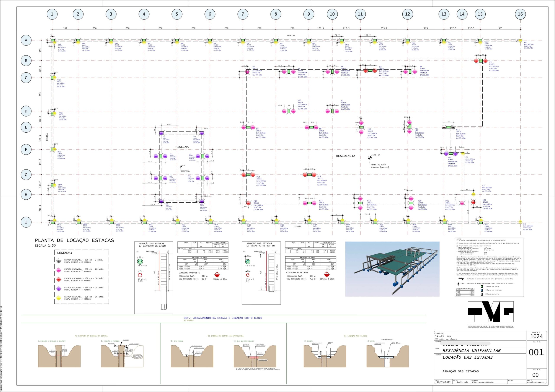Click the 'NOTAS:' heading
The image size is (555, 392).
pos(459,239)
